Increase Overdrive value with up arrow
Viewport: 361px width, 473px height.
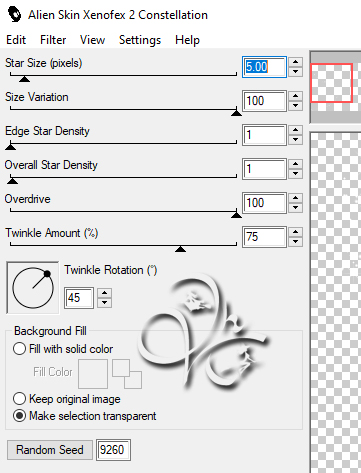tap(296, 198)
